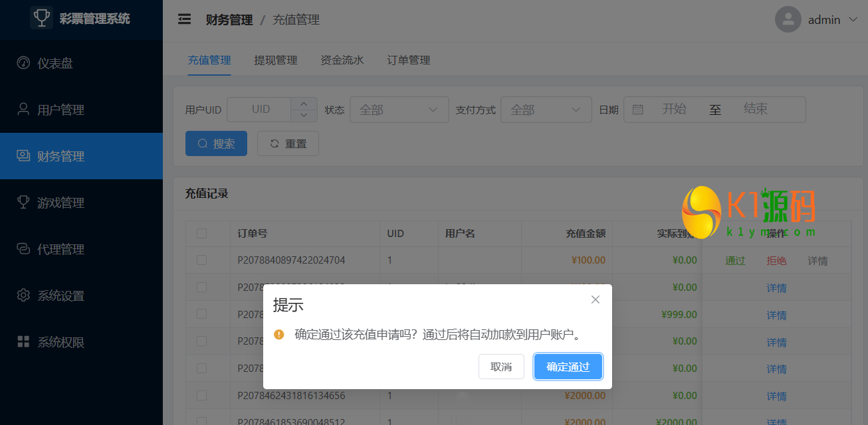Click the trophy logo icon

[x=41, y=18]
